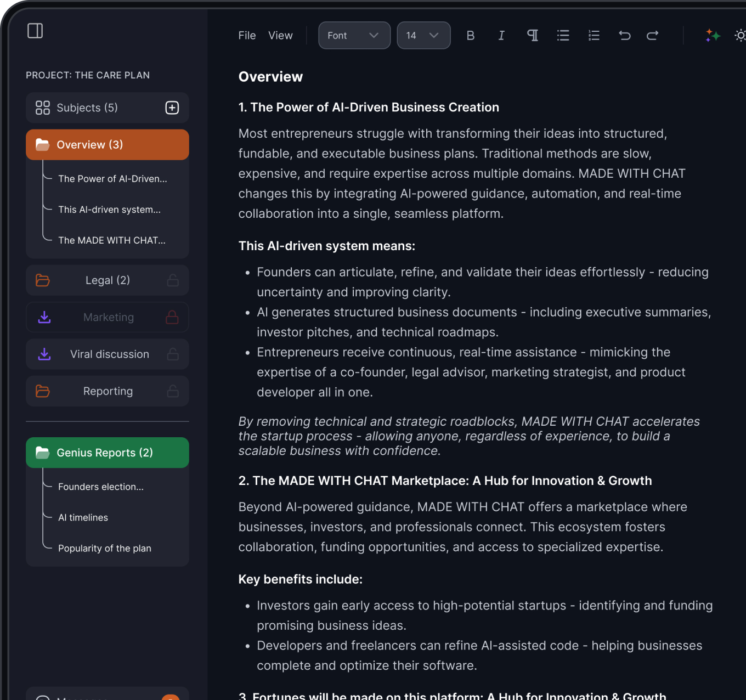Click the paragraph formatting icon
The width and height of the screenshot is (746, 700).
(x=532, y=36)
